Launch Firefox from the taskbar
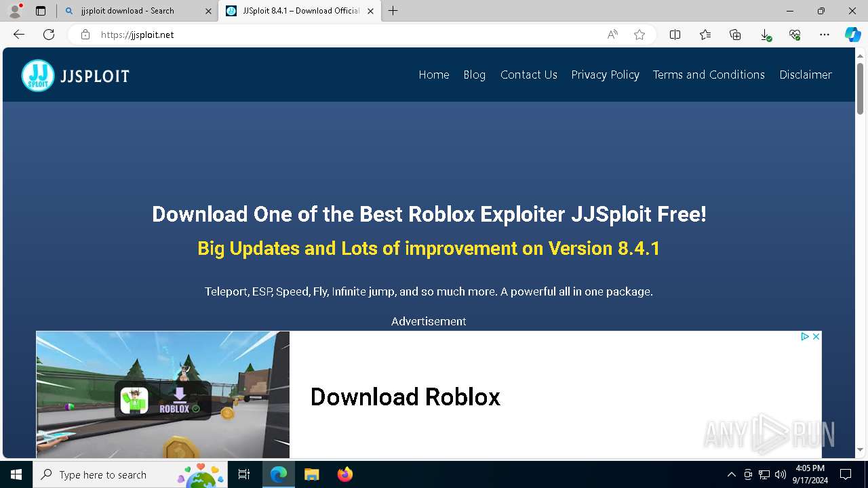Screen dimensions: 868x488 (344, 474)
